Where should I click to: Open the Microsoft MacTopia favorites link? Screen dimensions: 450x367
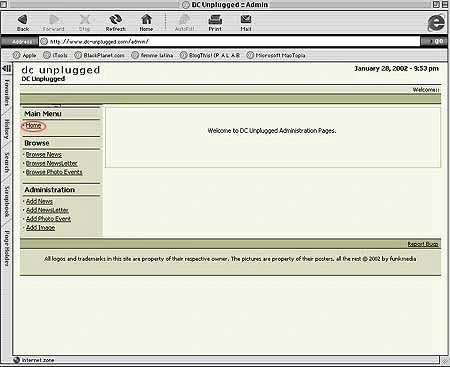[x=276, y=55]
